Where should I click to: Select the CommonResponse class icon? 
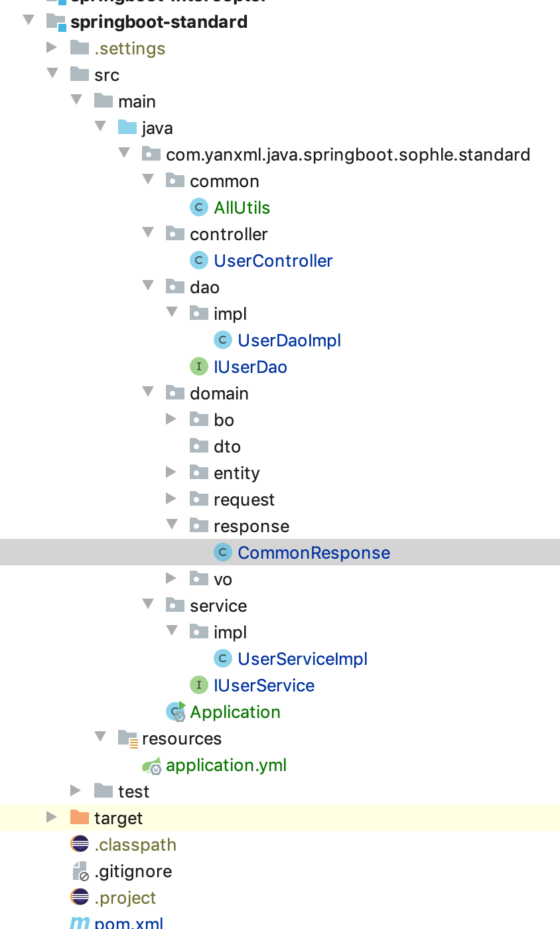[222, 552]
